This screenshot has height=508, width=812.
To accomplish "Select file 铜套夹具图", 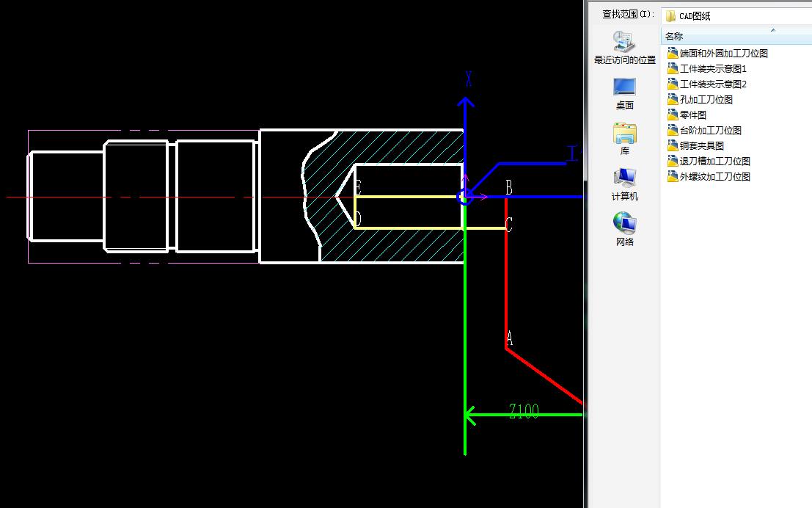I will [695, 145].
